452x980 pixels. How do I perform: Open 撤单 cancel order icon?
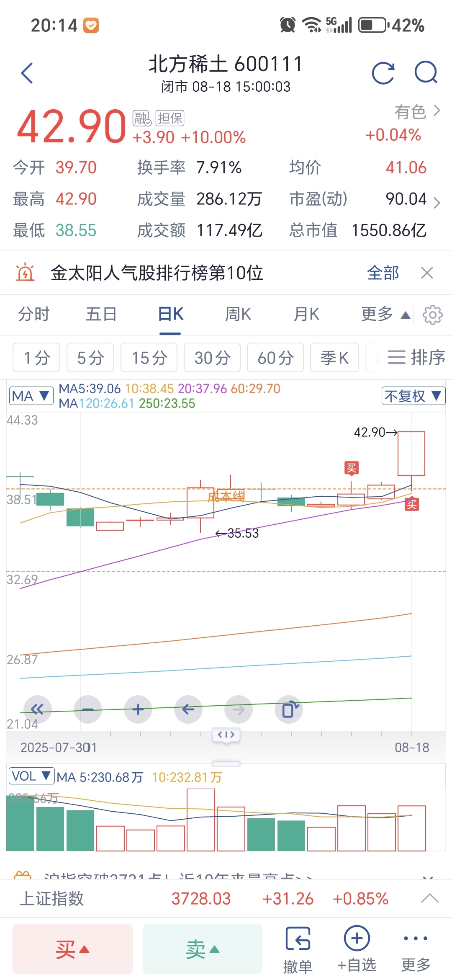[x=298, y=950]
